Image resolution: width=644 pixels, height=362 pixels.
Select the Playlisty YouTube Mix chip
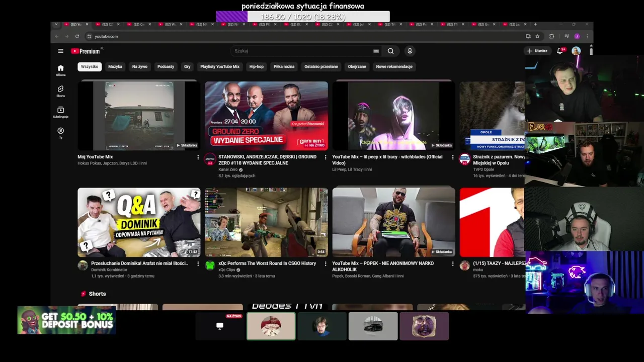(x=220, y=66)
